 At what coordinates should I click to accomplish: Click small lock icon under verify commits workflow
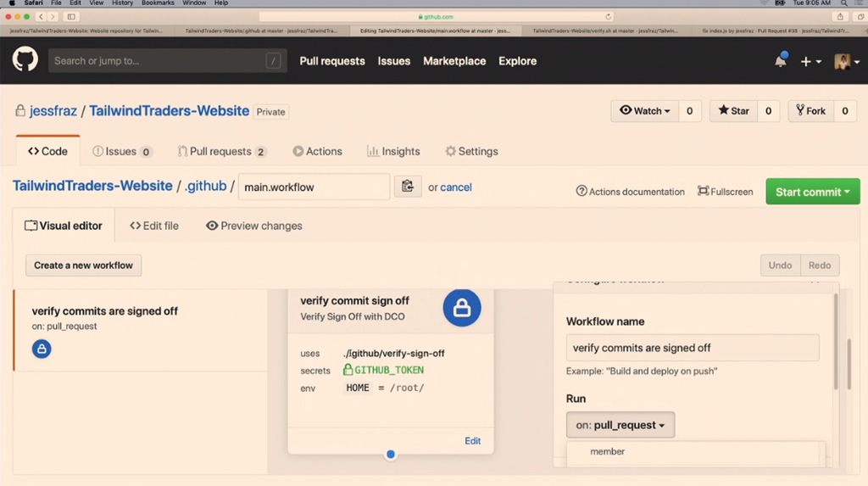click(x=42, y=349)
